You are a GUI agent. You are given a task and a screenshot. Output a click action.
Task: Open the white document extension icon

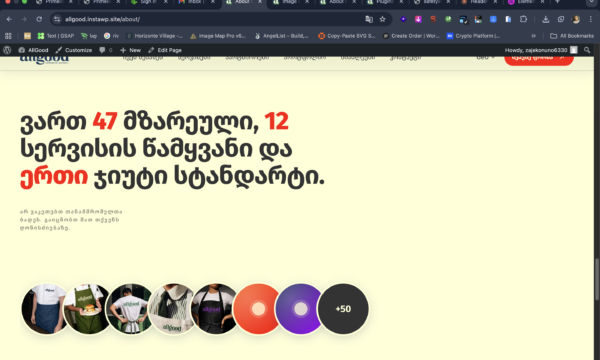point(508,19)
